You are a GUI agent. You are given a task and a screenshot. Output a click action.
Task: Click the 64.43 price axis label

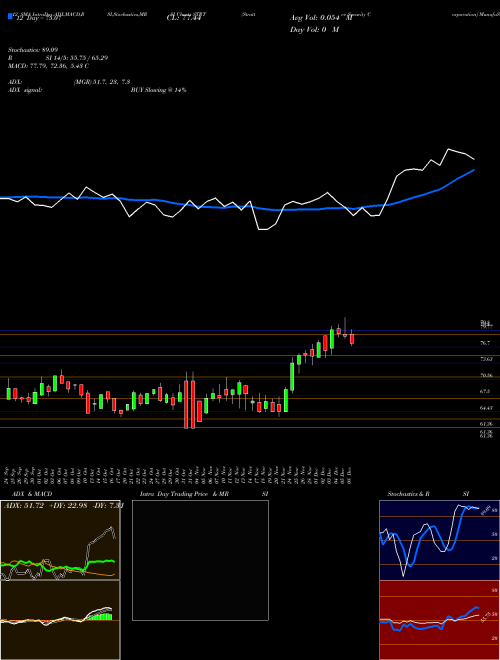coord(486,408)
